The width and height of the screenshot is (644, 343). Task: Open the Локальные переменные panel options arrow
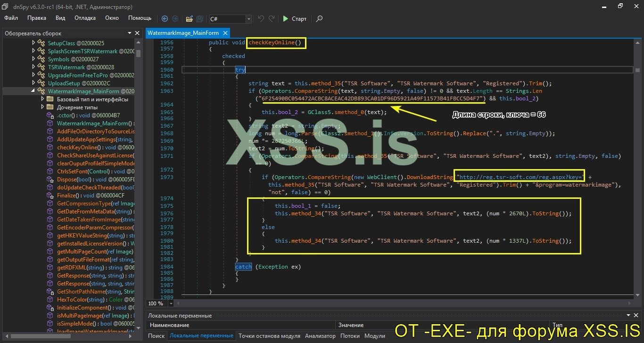click(628, 316)
